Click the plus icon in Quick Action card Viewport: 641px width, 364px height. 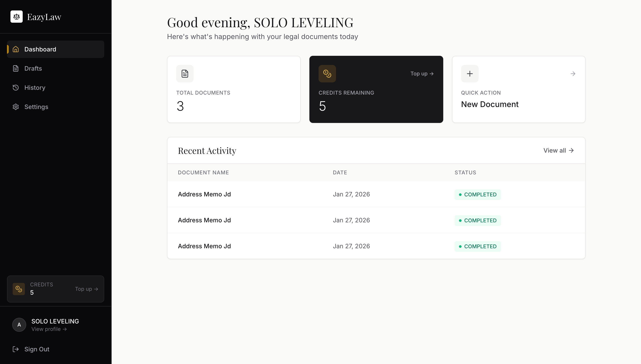click(469, 74)
